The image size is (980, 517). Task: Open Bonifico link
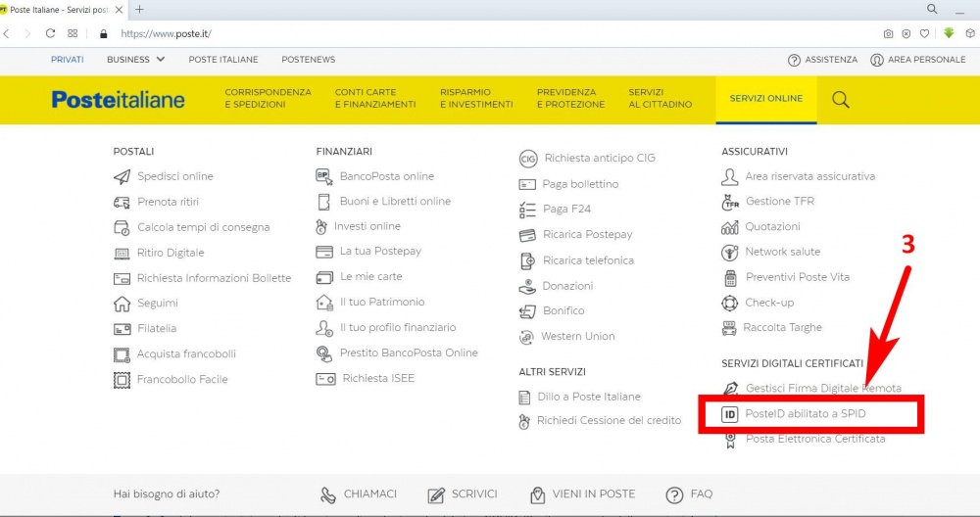563,311
